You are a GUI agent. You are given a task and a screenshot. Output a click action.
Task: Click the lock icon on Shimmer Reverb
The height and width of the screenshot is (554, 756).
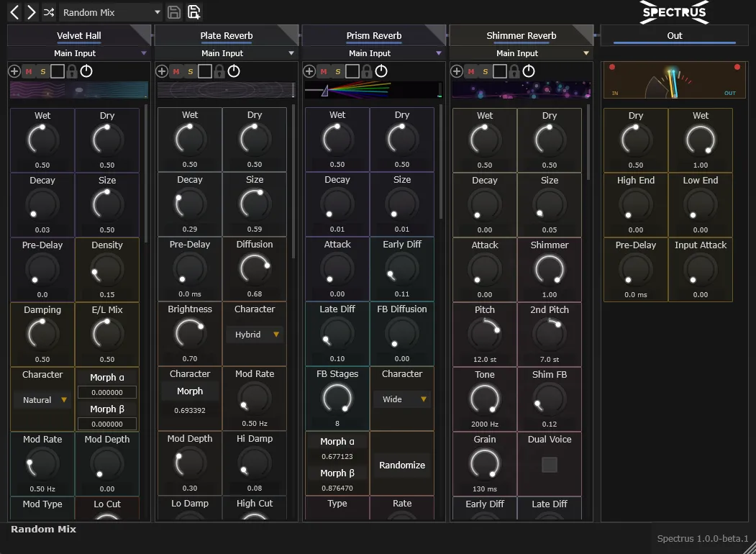514,71
